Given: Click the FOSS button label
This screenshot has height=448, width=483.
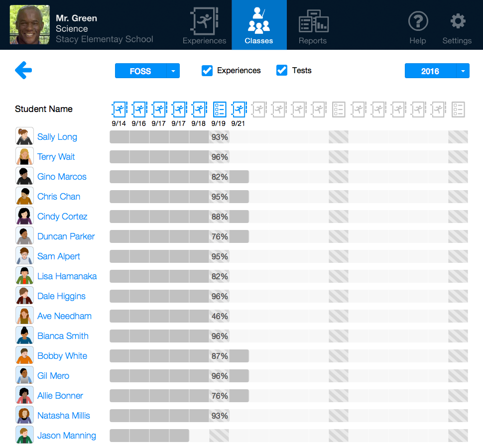Looking at the screenshot, I should tap(140, 71).
